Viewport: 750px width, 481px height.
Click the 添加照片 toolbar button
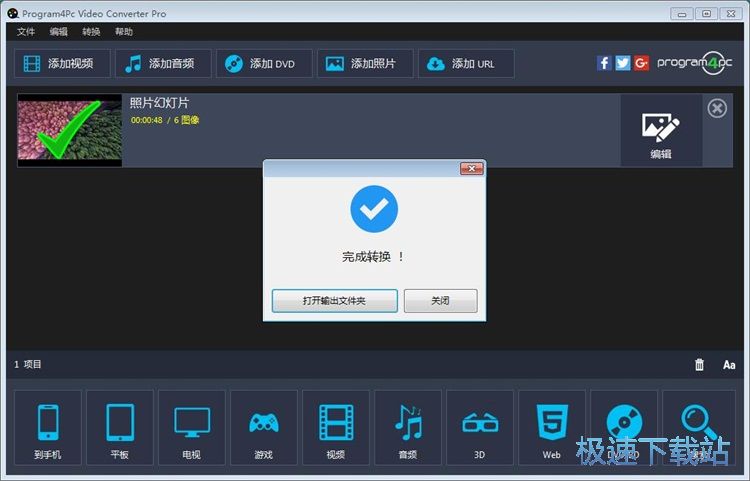[x=365, y=63]
